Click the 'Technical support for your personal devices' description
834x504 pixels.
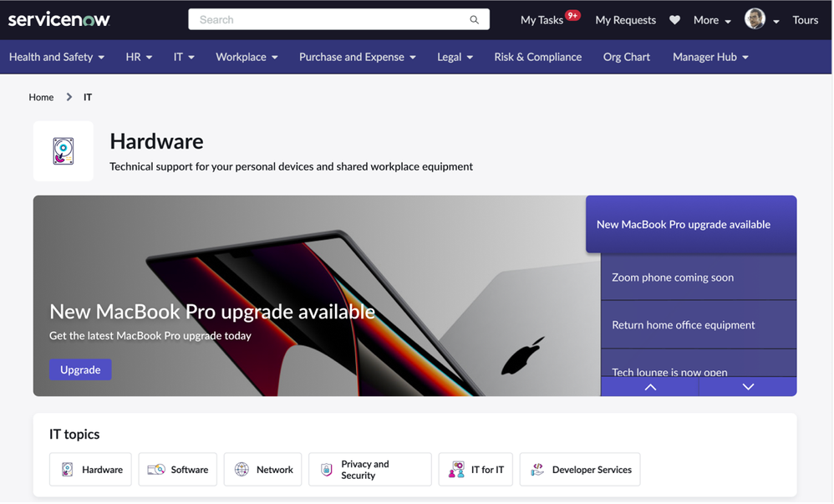(x=291, y=166)
